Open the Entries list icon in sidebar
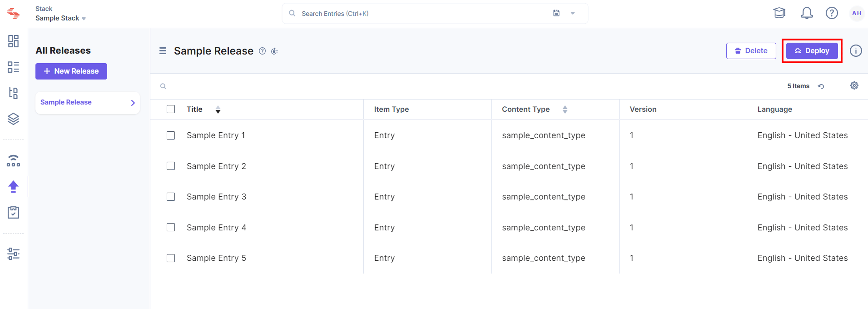 (x=14, y=67)
